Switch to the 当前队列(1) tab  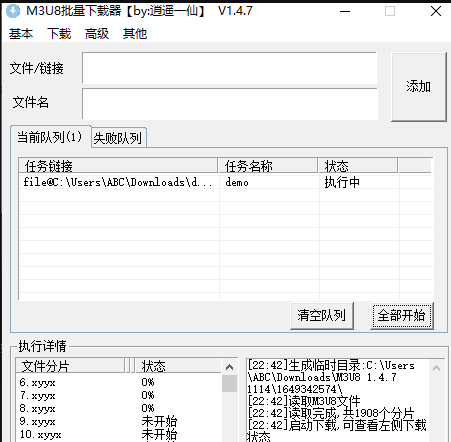point(50,137)
